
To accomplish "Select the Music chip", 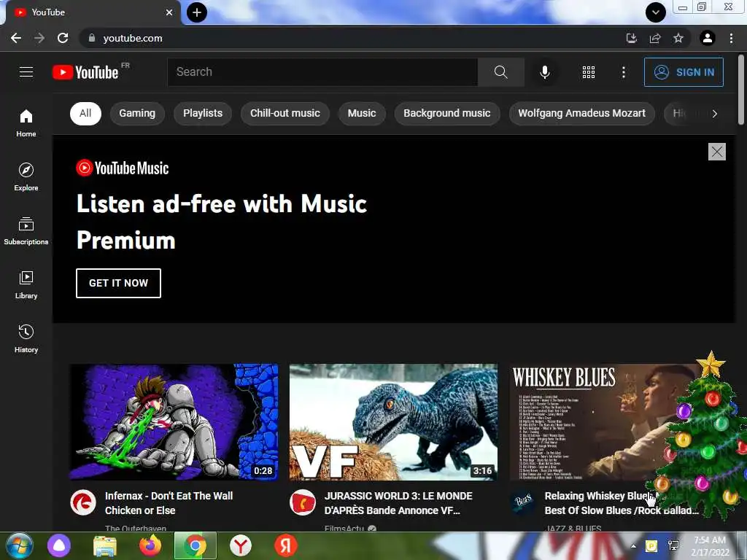I will (362, 113).
